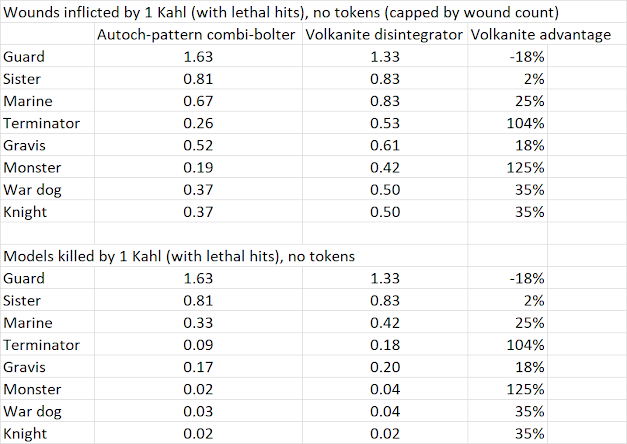Click the empty cell below top Knight row
The image size is (627, 444).
47,234
